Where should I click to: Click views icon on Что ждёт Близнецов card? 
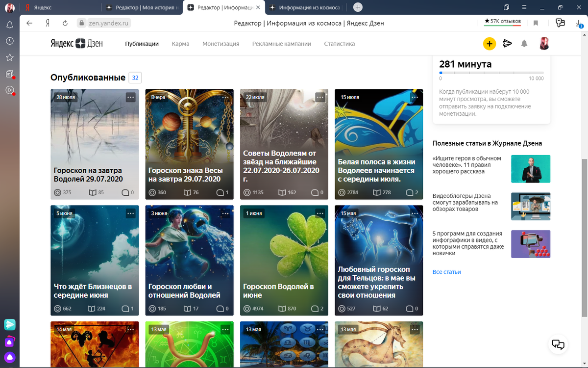(x=57, y=309)
